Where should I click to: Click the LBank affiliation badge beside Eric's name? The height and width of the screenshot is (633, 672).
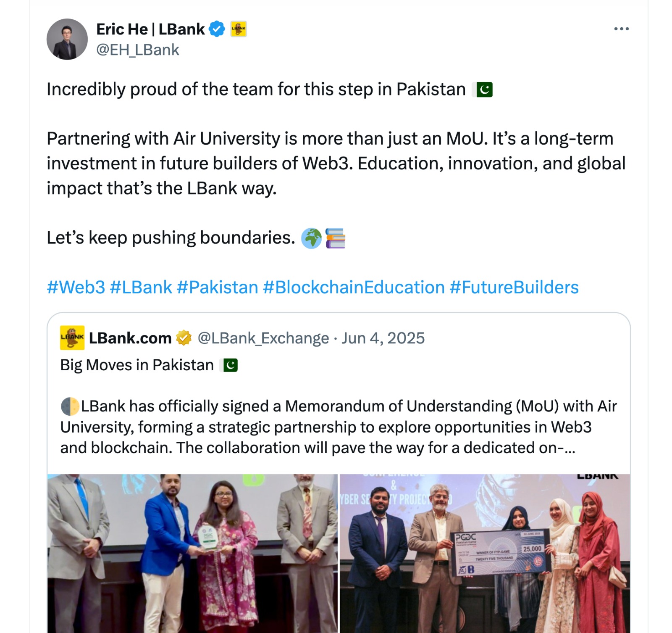[x=239, y=29]
